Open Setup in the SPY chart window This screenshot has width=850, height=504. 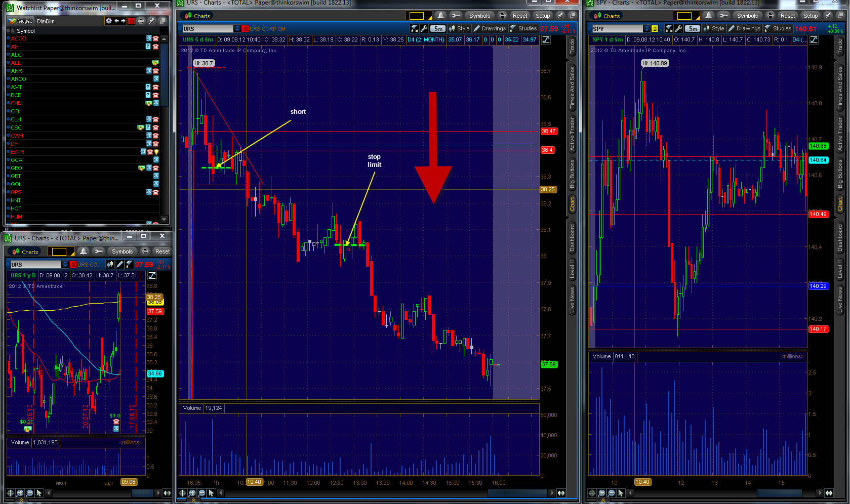pos(811,16)
